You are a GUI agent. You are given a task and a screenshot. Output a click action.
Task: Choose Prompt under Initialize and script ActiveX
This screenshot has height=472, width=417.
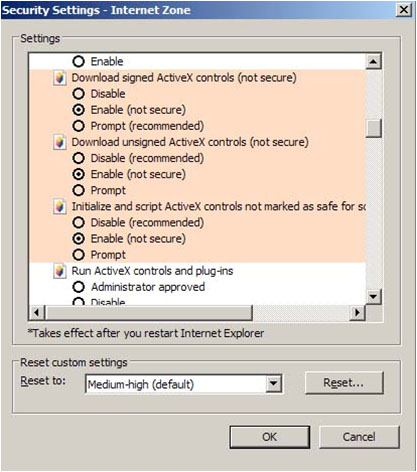click(78, 255)
